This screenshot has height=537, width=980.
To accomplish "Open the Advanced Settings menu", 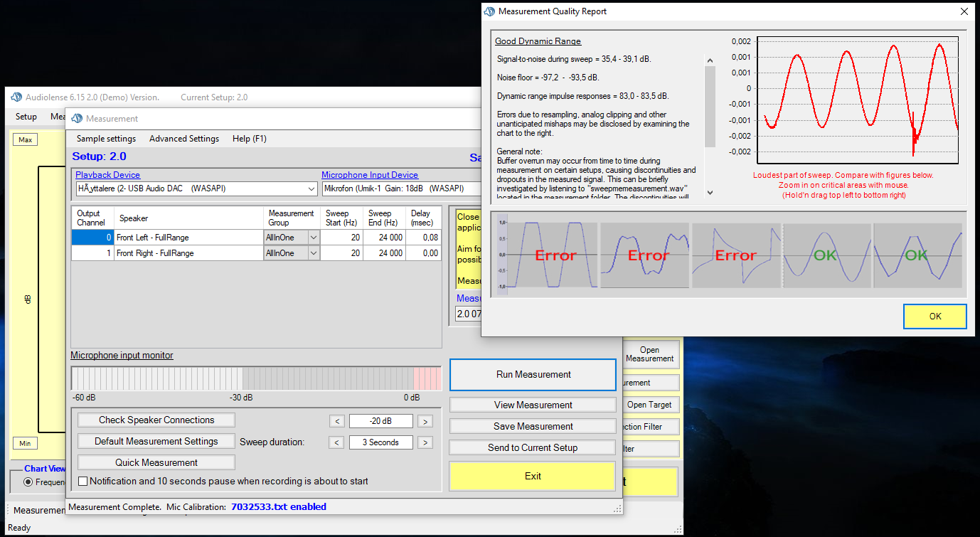I will 184,139.
